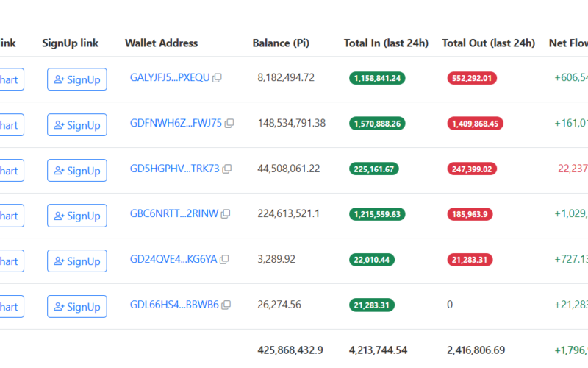Open wallet link GDFNWH6Z...FWJ75
The image size is (588, 368).
coord(175,124)
